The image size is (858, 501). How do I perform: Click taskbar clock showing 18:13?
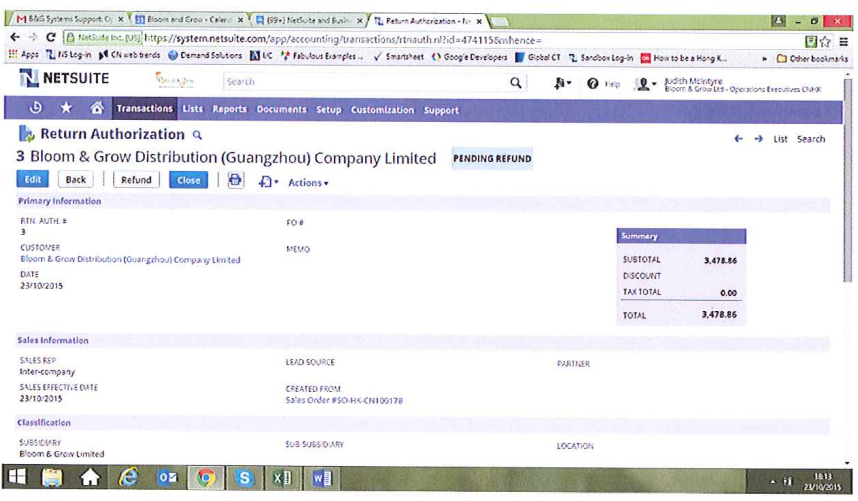[822, 481]
